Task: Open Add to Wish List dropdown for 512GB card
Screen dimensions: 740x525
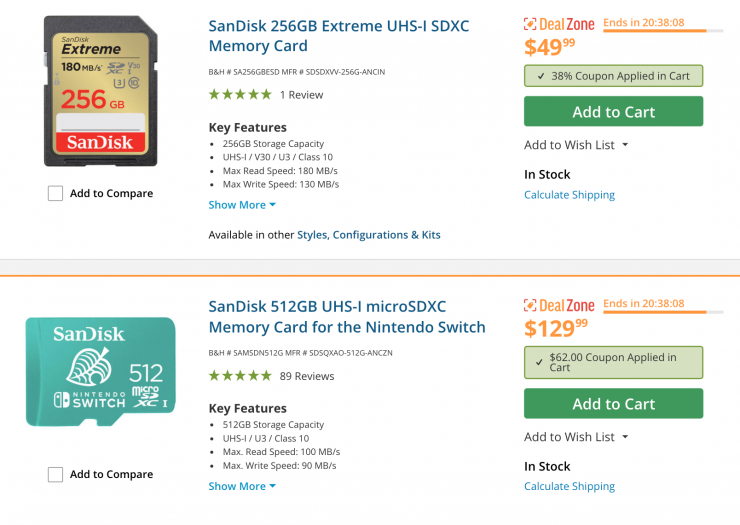Action: coord(576,437)
